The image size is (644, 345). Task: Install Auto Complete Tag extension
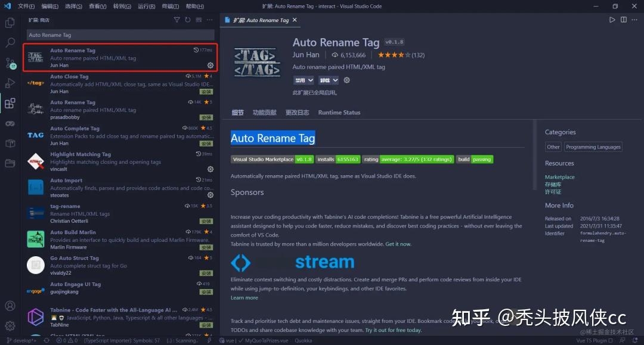pos(206,144)
